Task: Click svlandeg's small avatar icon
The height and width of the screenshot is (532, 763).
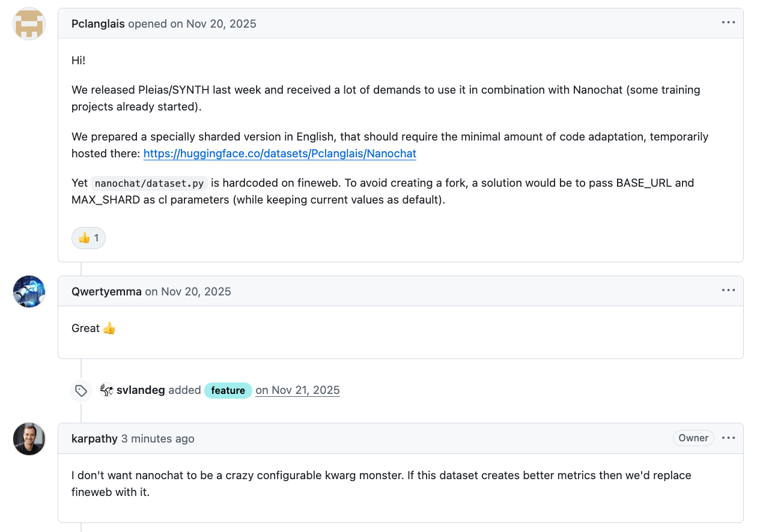Action: pos(107,390)
